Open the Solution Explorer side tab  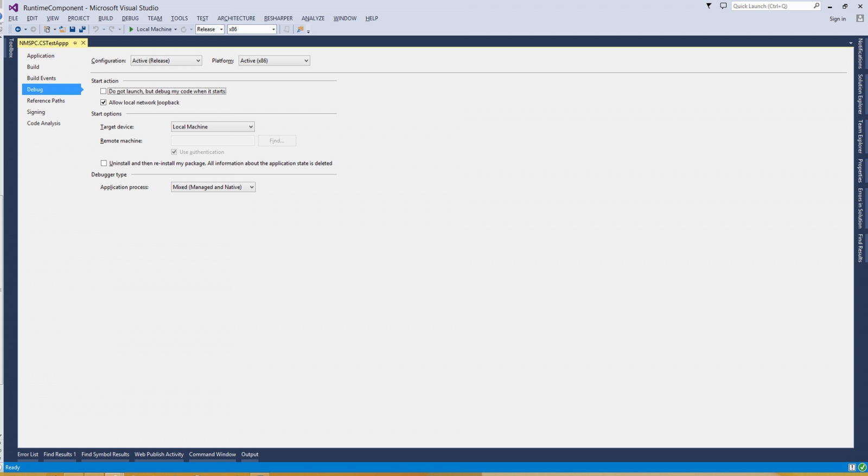coord(860,94)
